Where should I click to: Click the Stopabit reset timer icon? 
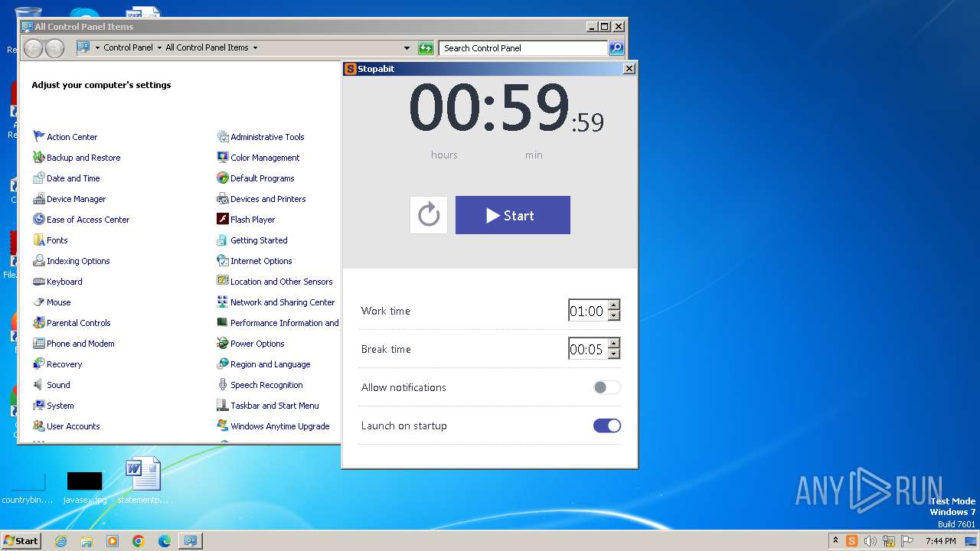click(x=429, y=215)
